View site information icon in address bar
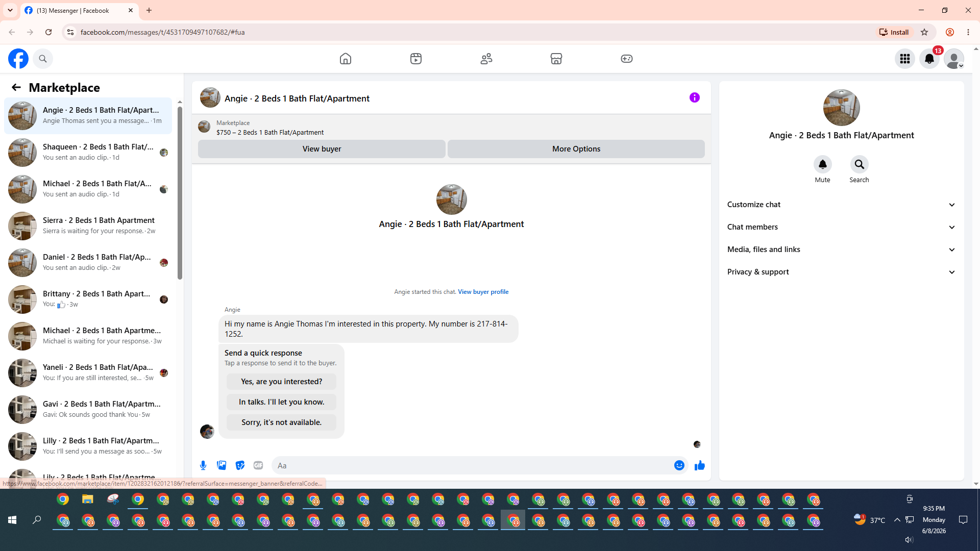 tap(70, 32)
